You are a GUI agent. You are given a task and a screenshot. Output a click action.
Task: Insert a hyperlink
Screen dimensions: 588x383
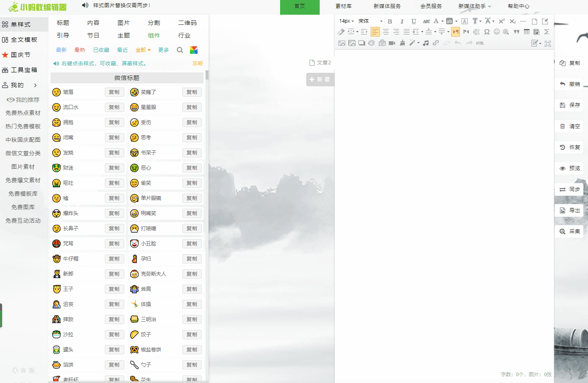point(436,43)
